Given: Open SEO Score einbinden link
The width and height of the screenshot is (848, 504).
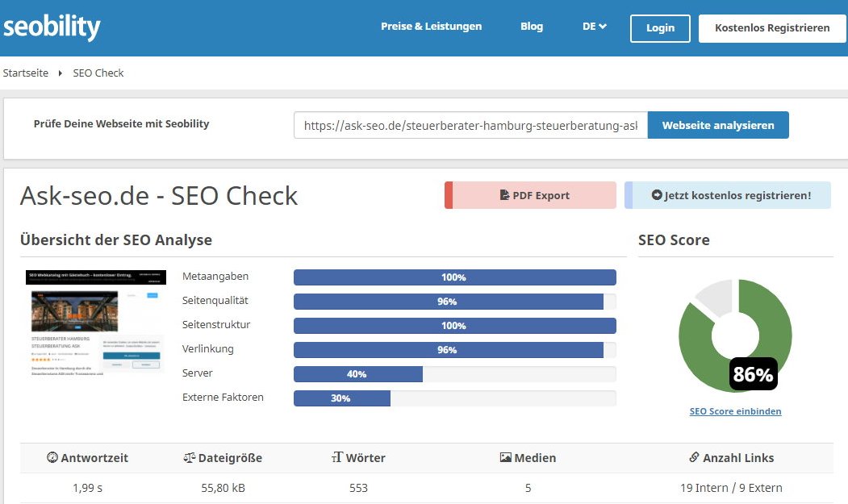Looking at the screenshot, I should [736, 411].
